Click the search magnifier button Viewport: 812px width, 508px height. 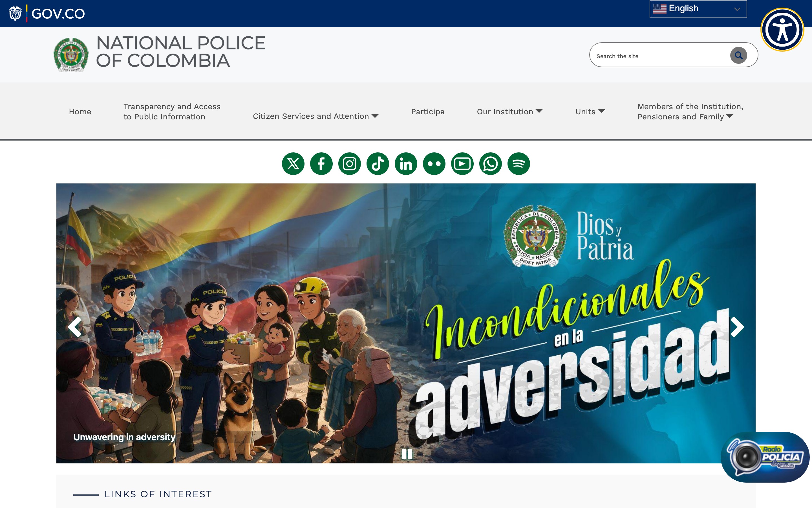738,55
